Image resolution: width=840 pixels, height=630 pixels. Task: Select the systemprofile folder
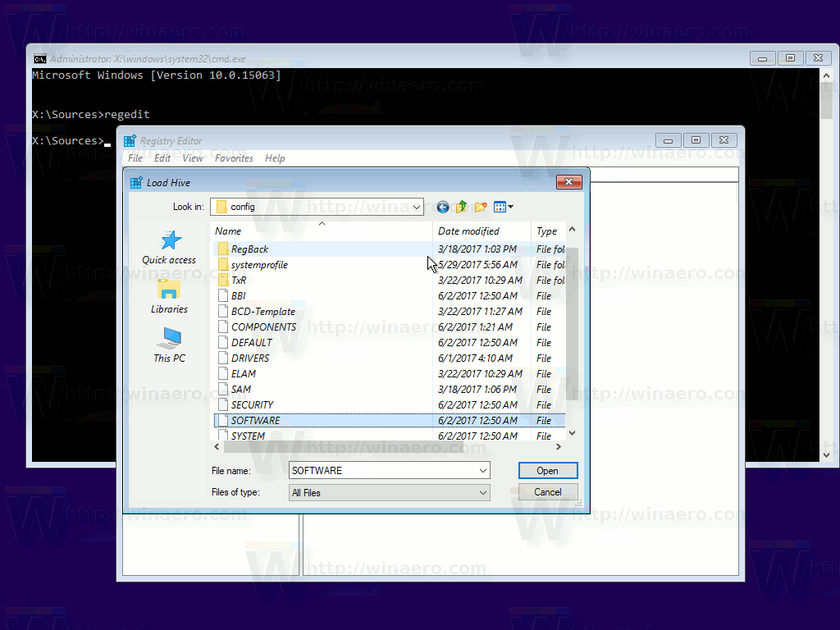pos(258,264)
